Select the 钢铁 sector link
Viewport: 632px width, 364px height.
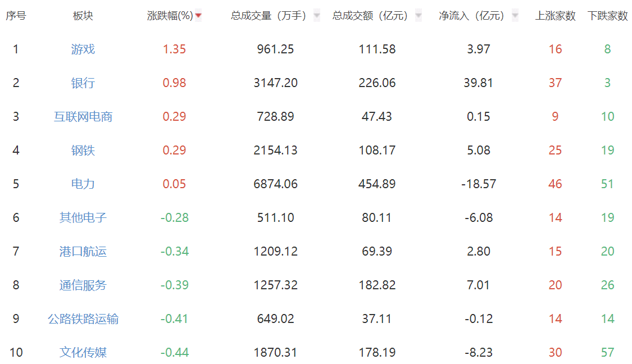[x=83, y=151]
